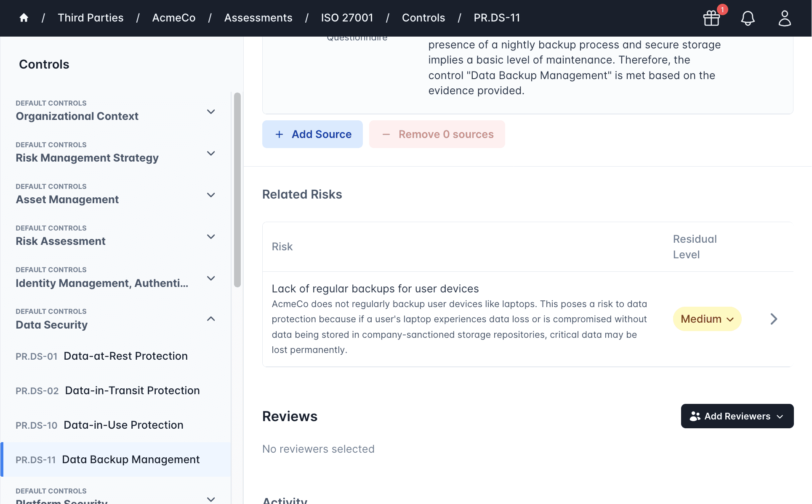The width and height of the screenshot is (812, 504).
Task: Open the notifications bell
Action: tap(748, 18)
